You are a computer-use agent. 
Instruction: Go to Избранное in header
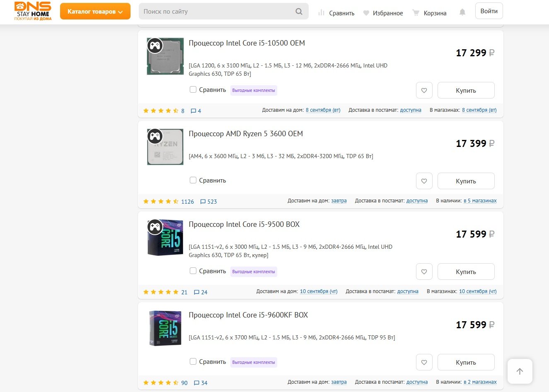click(383, 13)
